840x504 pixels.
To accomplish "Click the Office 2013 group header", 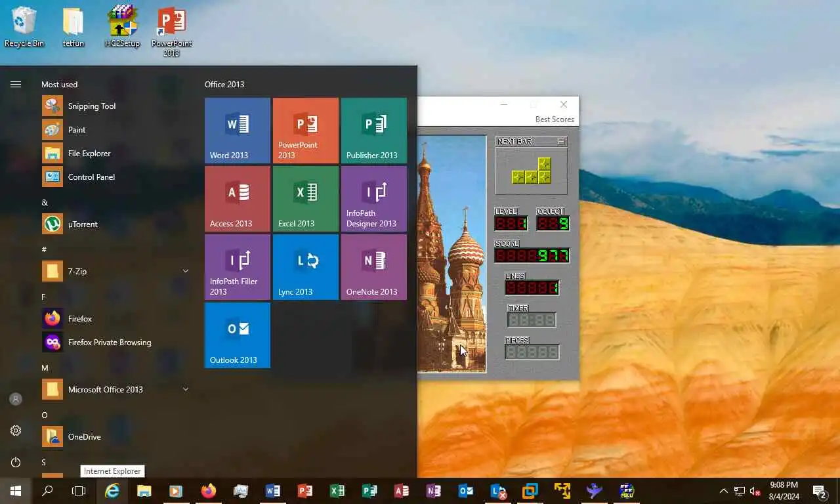I will click(x=224, y=84).
